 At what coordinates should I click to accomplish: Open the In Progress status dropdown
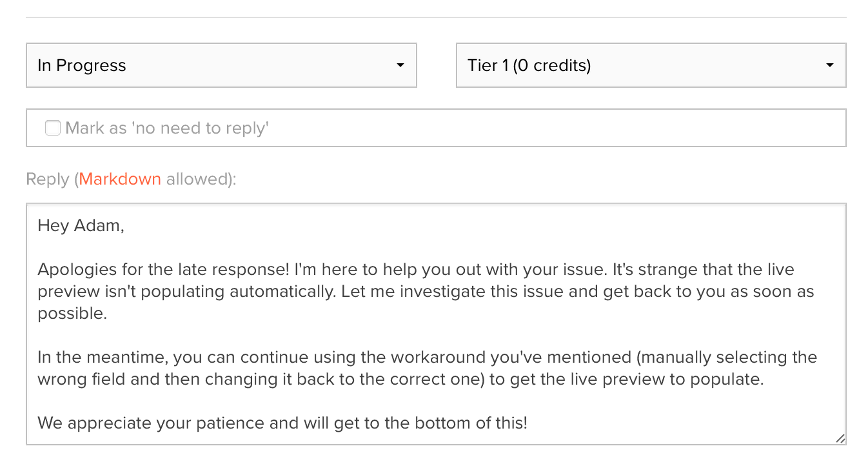point(221,65)
